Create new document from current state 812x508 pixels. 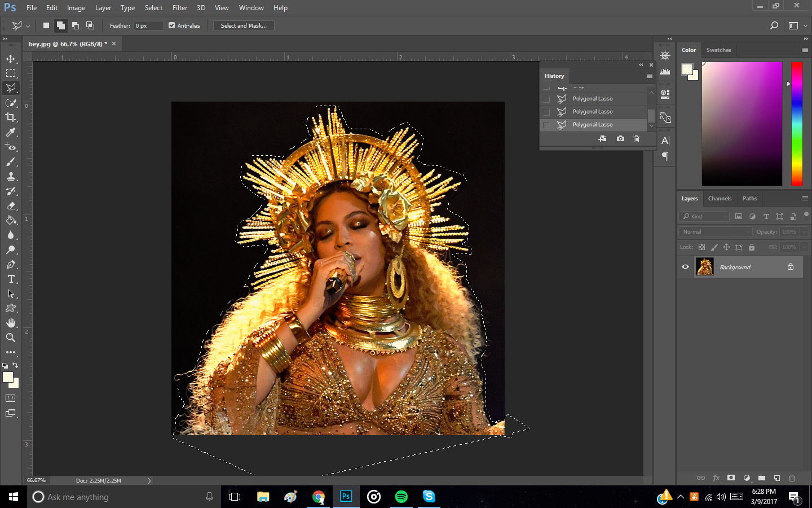602,139
